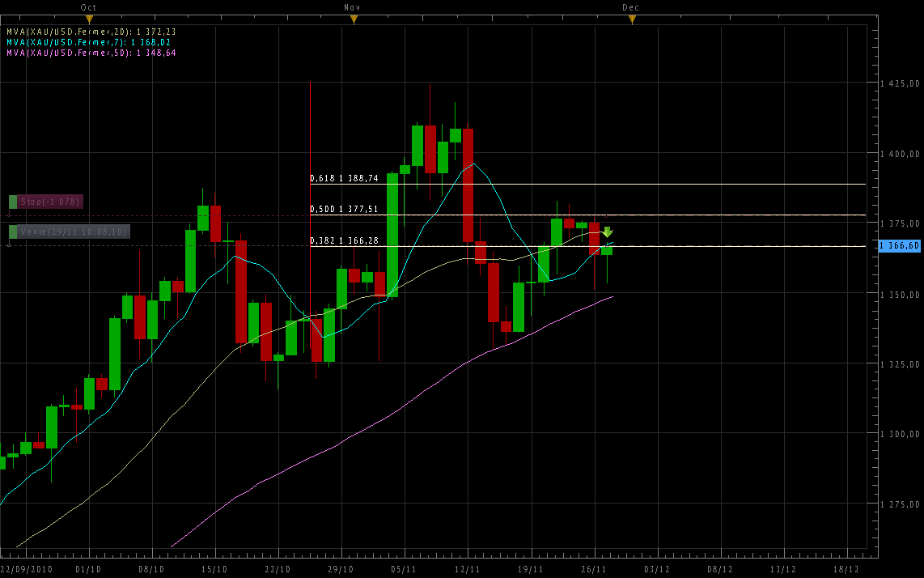Click the green sell arrow marker on chart
924x578 pixels.
[607, 232]
